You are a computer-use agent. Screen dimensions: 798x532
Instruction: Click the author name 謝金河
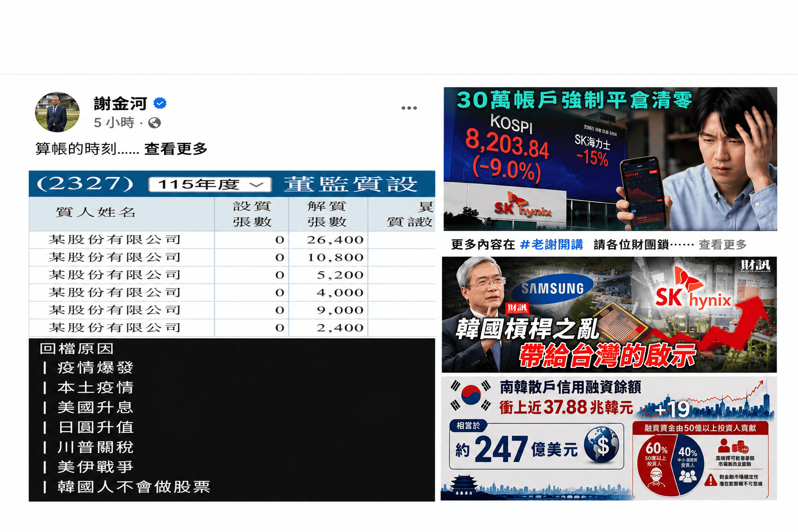[x=121, y=103]
